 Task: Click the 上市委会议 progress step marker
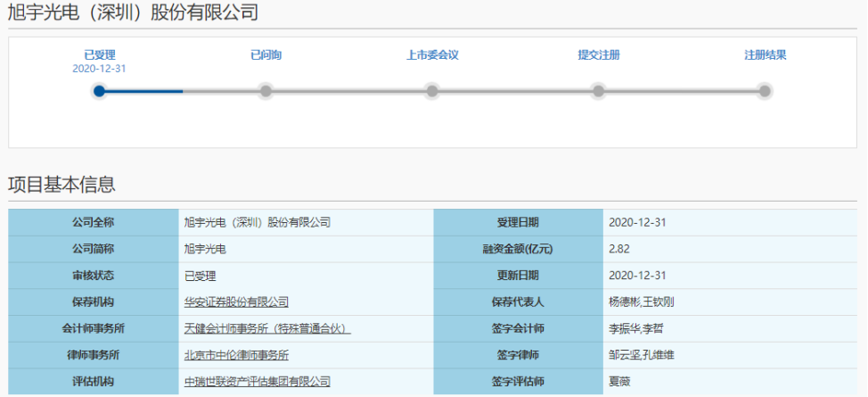[432, 92]
